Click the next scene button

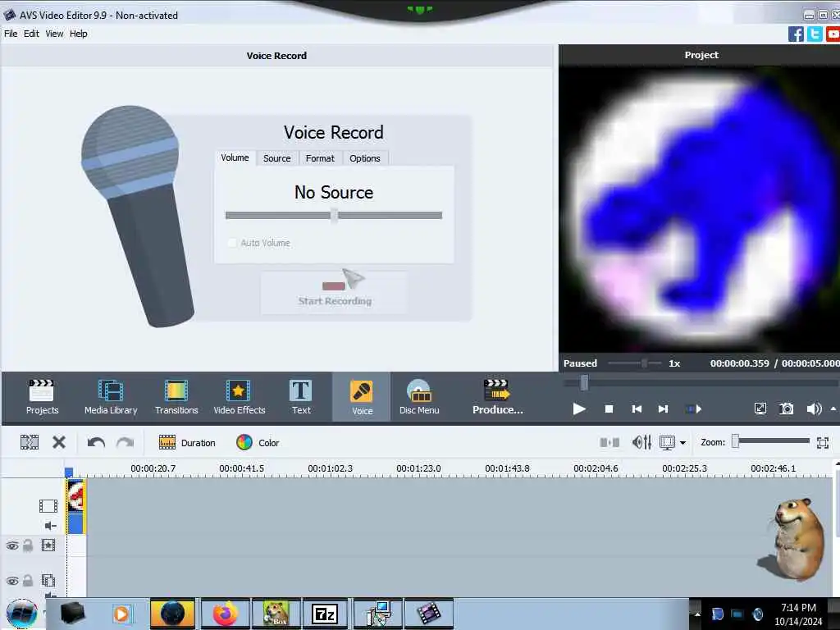click(x=694, y=409)
